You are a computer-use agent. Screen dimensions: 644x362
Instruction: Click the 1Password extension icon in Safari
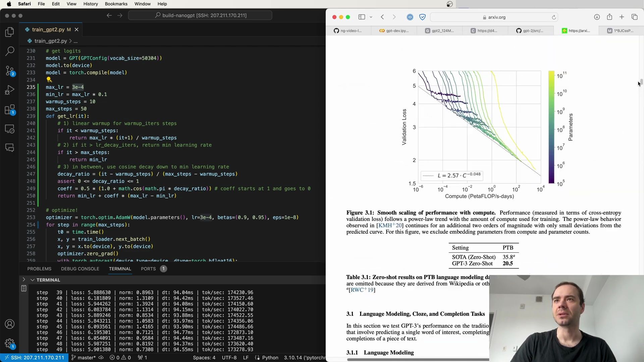[410, 17]
